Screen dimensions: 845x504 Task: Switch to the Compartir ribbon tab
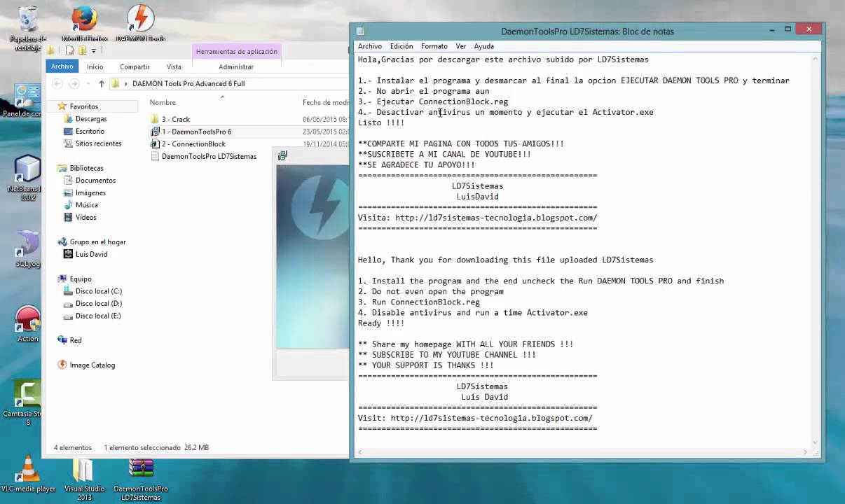[135, 66]
